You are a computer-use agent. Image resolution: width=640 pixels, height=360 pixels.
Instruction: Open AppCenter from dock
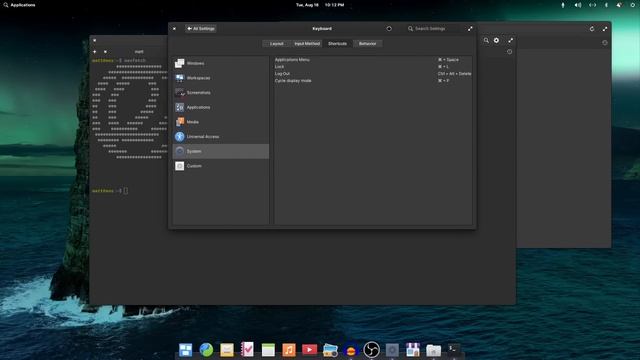click(x=413, y=350)
